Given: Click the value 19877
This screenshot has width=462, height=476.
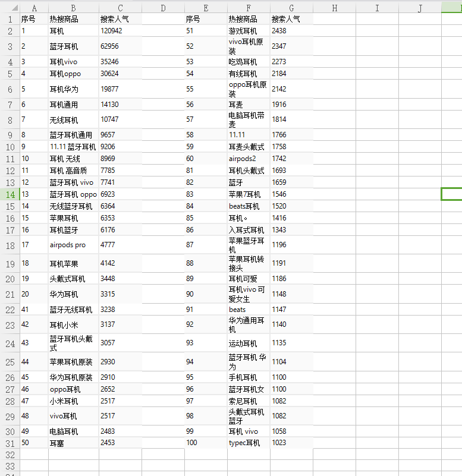Looking at the screenshot, I should point(120,89).
